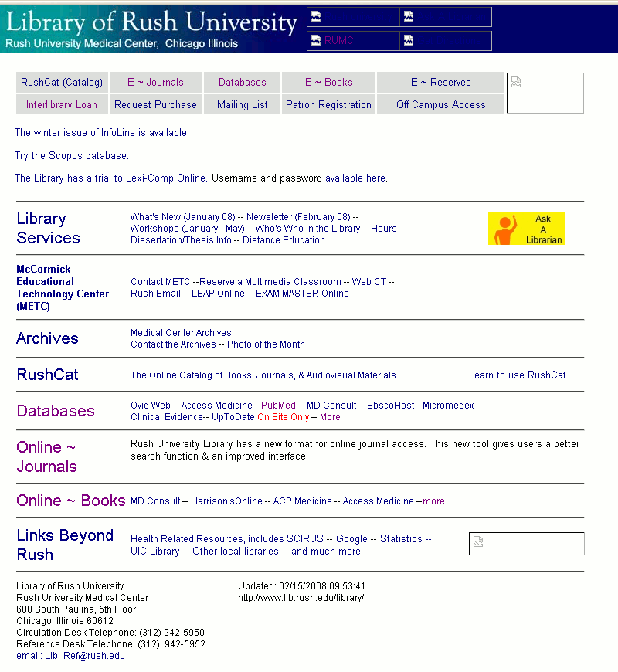The width and height of the screenshot is (618, 672).
Task: Open Newsletter (February 08)
Action: pyautogui.click(x=298, y=217)
